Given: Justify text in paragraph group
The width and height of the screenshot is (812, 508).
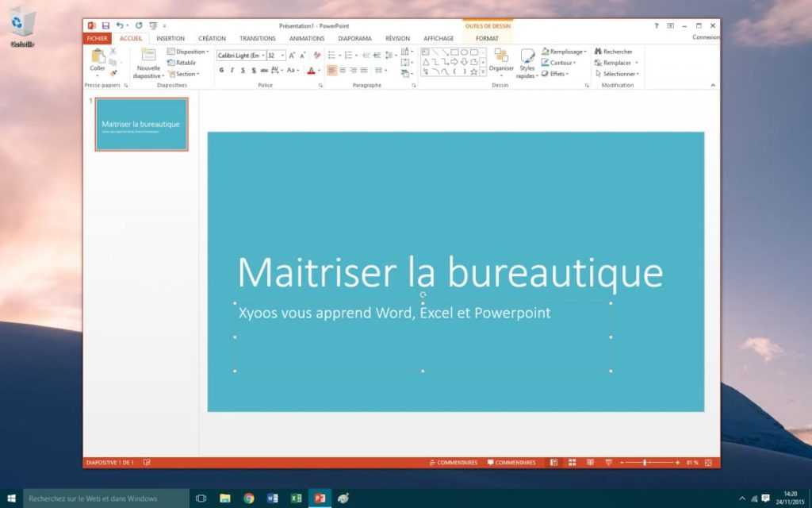Looking at the screenshot, I should coord(364,70).
